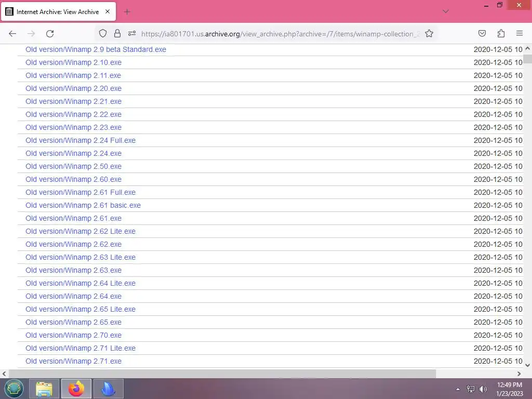The height and width of the screenshot is (399, 532).
Task: Click the vertical scrollbar up arrow
Action: [x=528, y=48]
